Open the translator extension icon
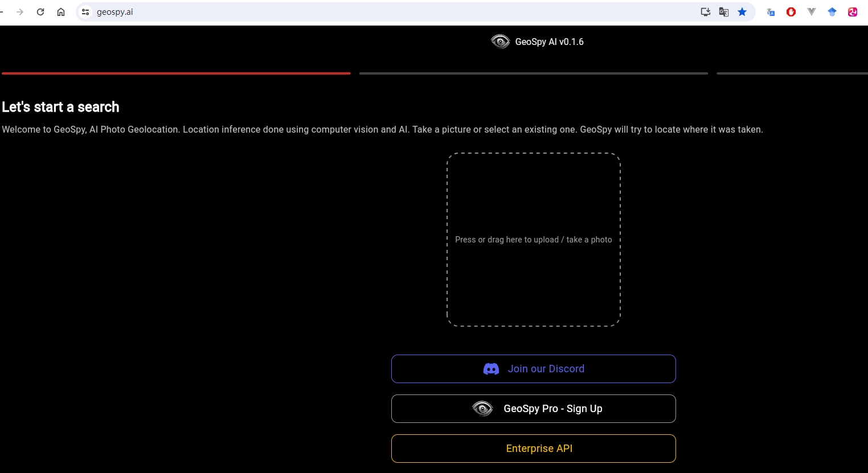This screenshot has height=473, width=868. tap(771, 12)
